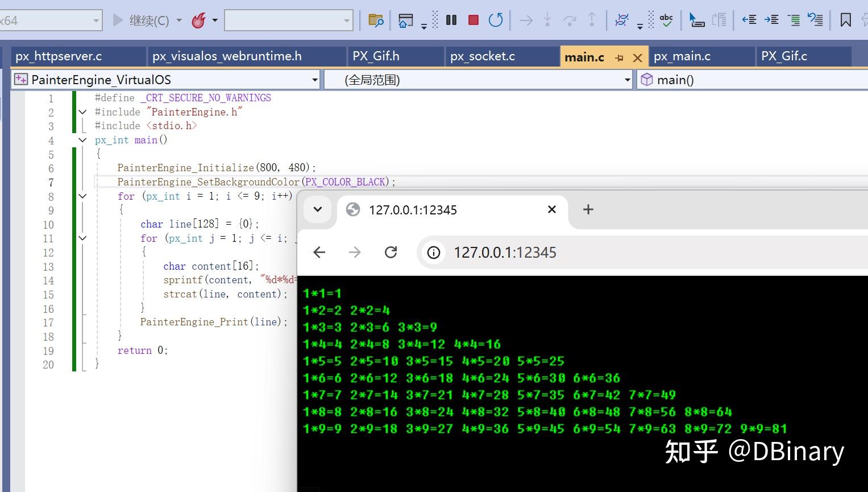Click the browser forward arrow
Screen dimensions: 868x492
coord(355,252)
